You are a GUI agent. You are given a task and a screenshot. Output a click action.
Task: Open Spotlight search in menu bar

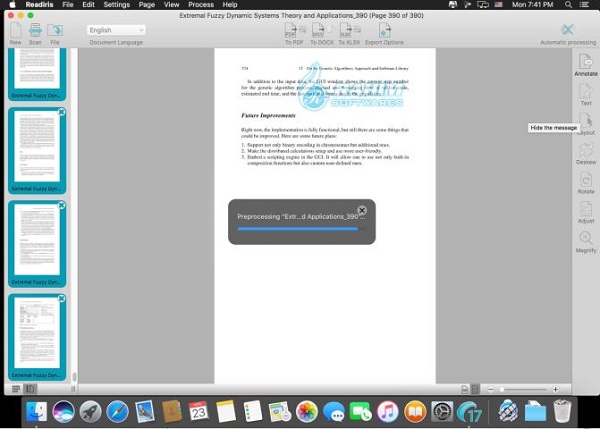[568, 5]
